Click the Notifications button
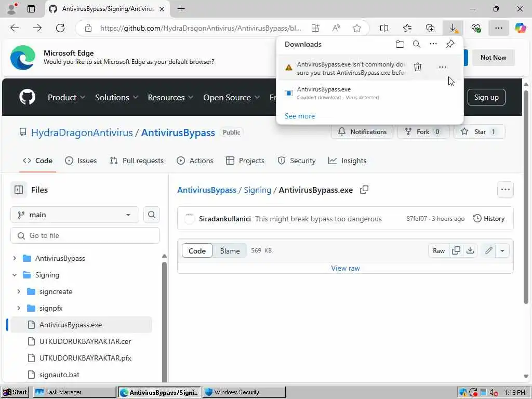 pos(362,131)
